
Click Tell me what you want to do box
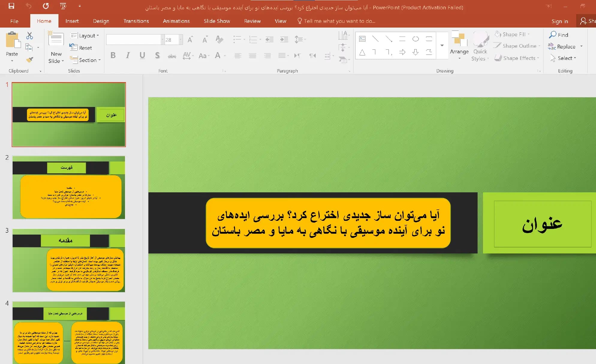[336, 21]
